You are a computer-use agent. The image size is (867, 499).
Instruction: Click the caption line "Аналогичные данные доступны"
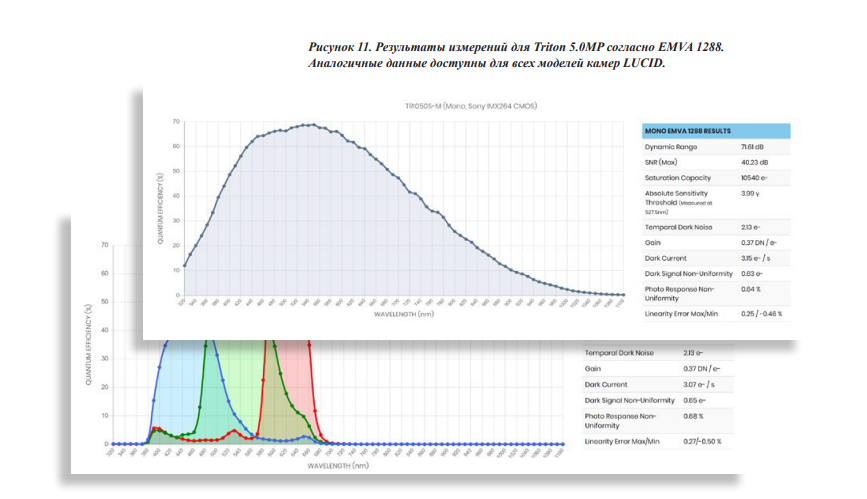point(487,63)
